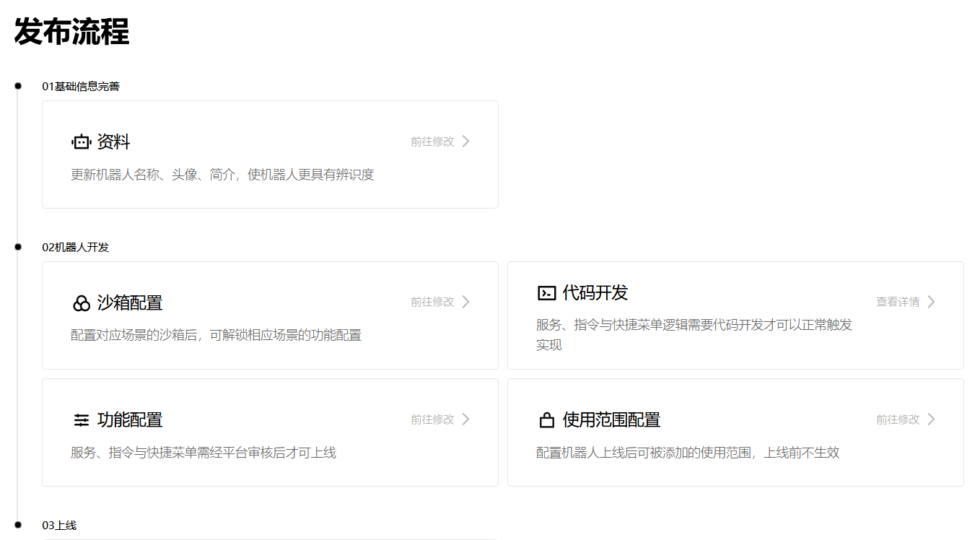Image resolution: width=980 pixels, height=540 pixels.
Task: Open 前往修改 link in the 资料 card
Action: pyautogui.click(x=432, y=141)
